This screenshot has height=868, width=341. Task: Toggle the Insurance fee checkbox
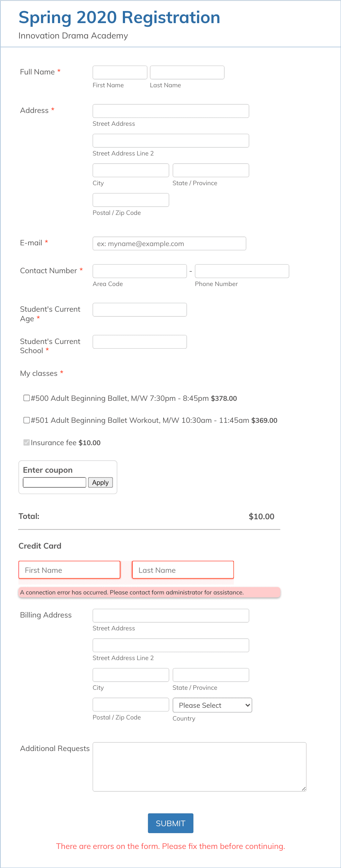click(x=27, y=442)
